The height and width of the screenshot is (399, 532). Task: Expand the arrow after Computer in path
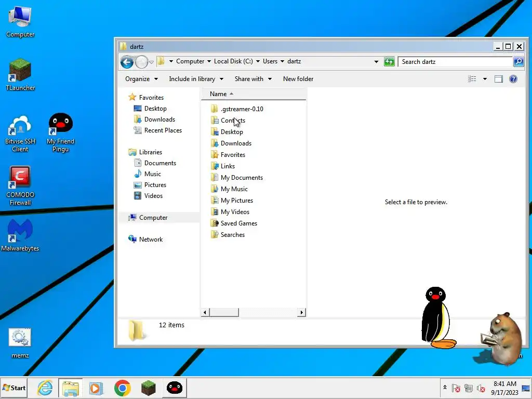pyautogui.click(x=209, y=61)
